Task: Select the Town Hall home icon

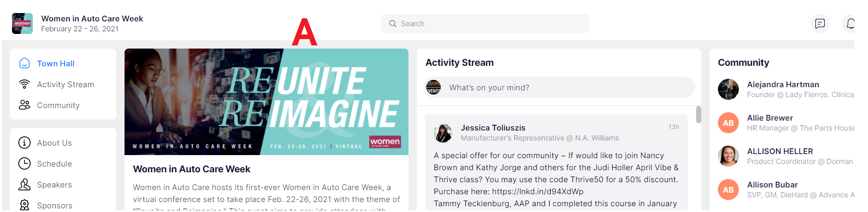Action: pyautogui.click(x=24, y=63)
